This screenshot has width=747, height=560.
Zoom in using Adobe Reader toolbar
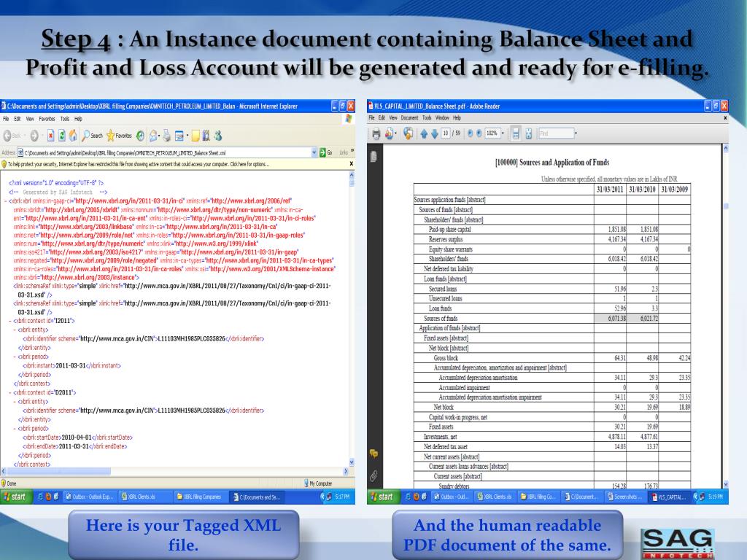click(479, 133)
